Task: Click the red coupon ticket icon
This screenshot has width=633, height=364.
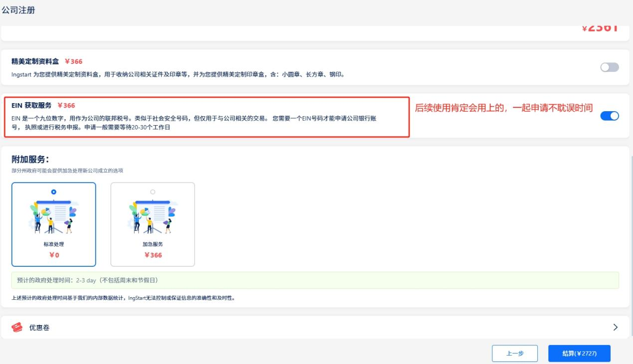Action: 16,327
